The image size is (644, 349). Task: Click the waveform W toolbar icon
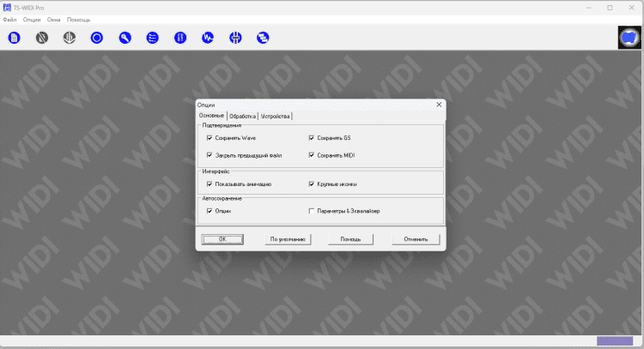pyautogui.click(x=208, y=38)
